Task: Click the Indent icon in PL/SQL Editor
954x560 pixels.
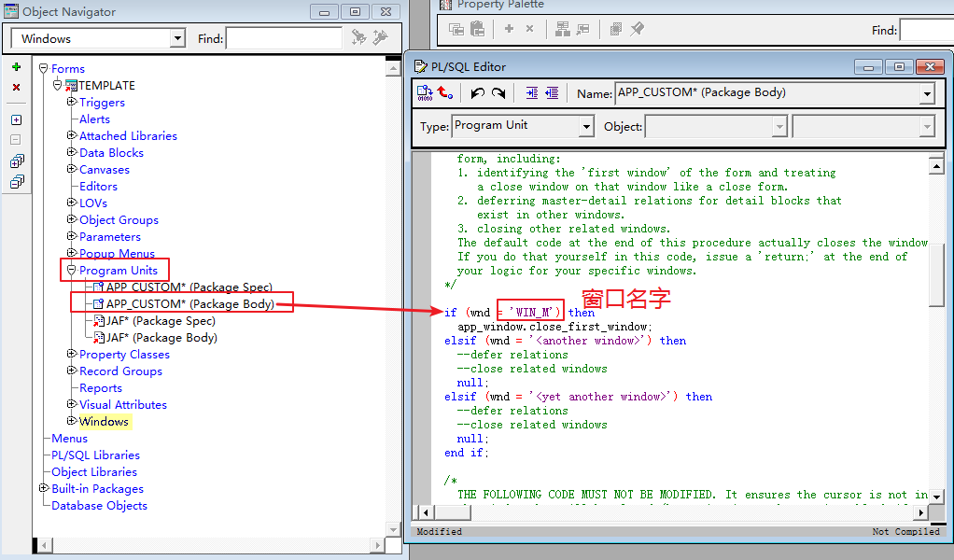Action: (532, 93)
